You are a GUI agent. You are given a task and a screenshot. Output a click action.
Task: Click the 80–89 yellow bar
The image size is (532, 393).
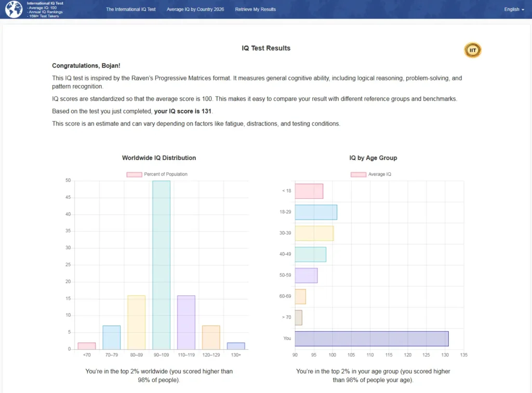137,322
